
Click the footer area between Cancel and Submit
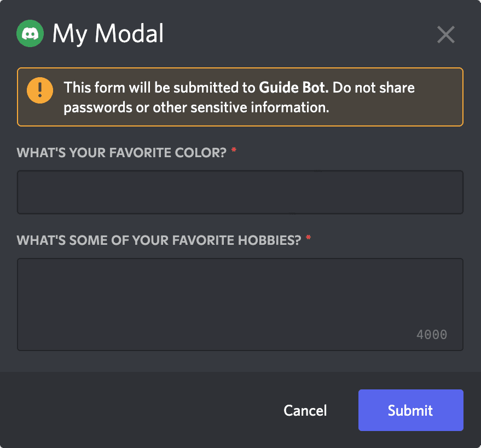[343, 410]
